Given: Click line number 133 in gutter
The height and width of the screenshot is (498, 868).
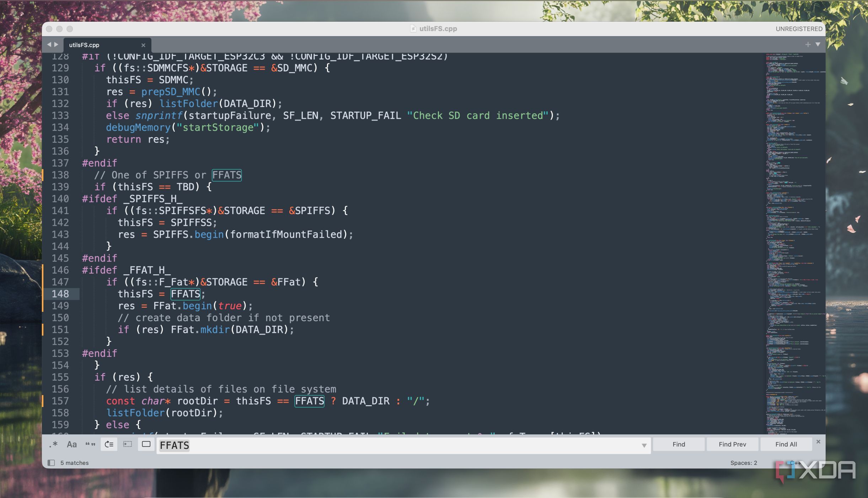Looking at the screenshot, I should (60, 116).
